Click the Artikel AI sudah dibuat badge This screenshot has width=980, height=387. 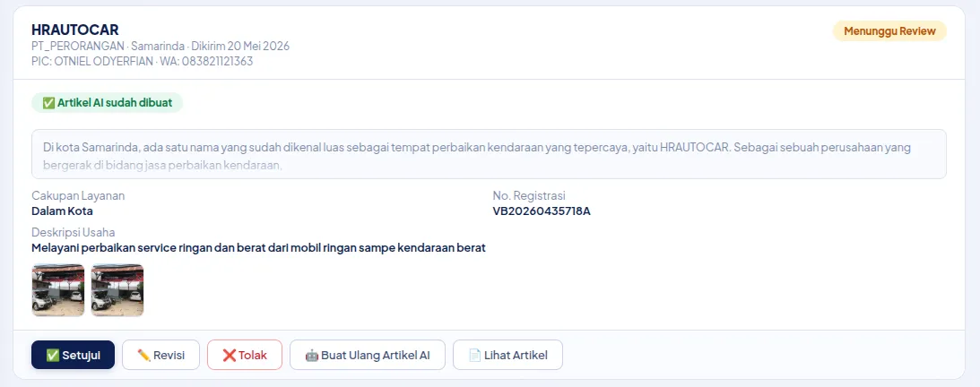(107, 103)
